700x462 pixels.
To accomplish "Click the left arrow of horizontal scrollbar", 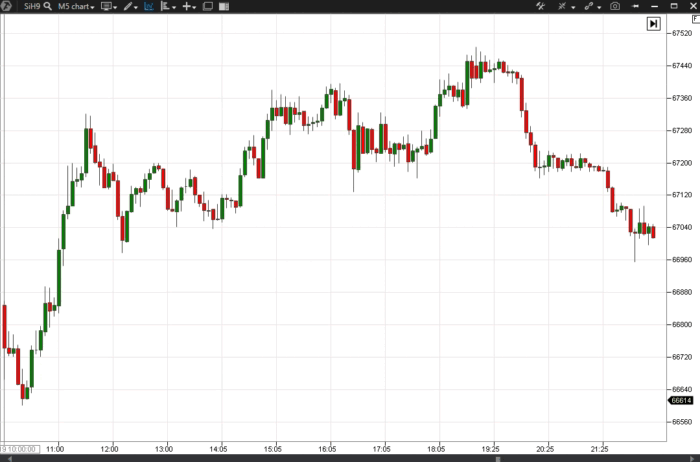I will click(x=10, y=458).
